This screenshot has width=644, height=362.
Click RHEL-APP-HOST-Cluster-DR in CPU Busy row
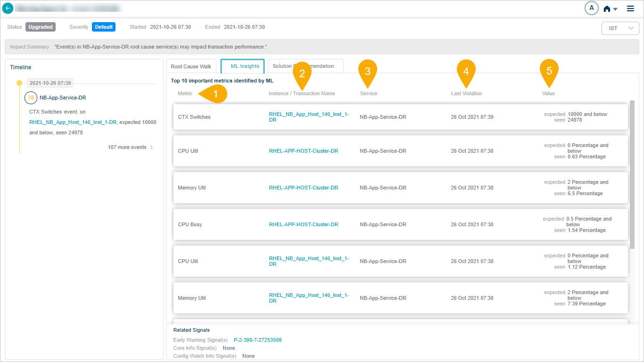pyautogui.click(x=303, y=224)
